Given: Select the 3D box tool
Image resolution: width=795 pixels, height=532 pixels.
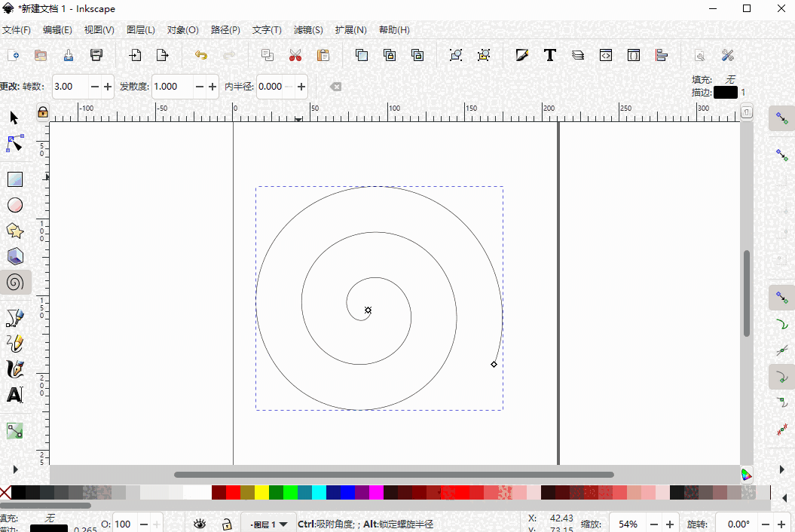Looking at the screenshot, I should [15, 256].
